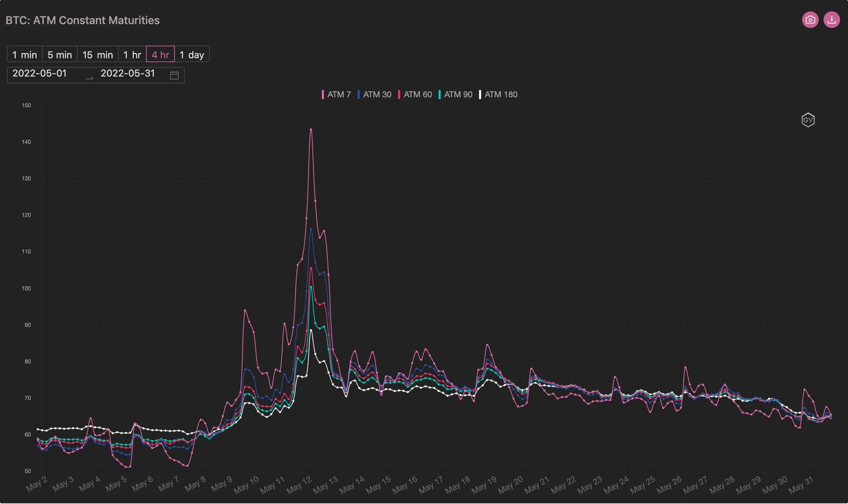The image size is (848, 504).
Task: Toggle visibility of the ATM 90 series
Action: point(458,94)
